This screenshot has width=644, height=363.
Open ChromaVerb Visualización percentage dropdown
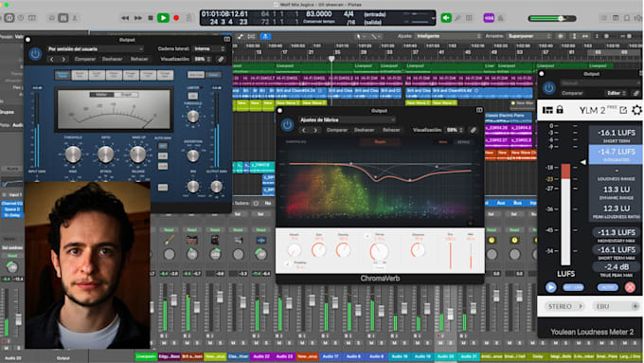click(455, 130)
